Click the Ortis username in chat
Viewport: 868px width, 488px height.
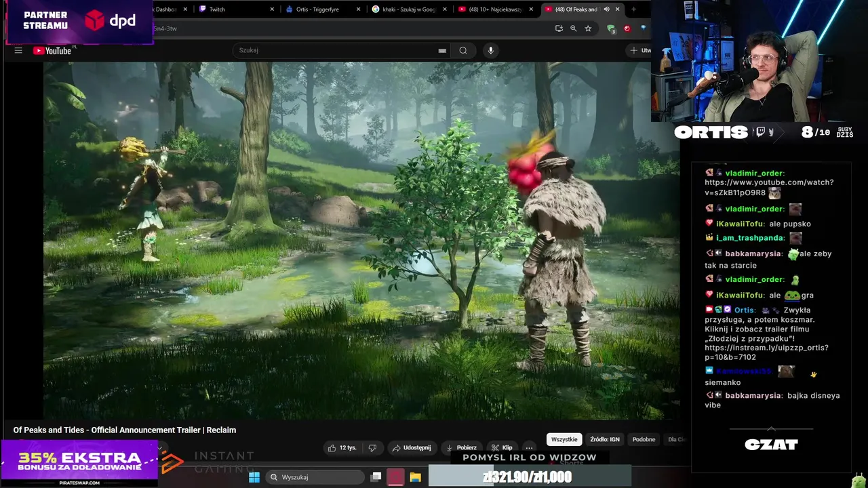745,310
